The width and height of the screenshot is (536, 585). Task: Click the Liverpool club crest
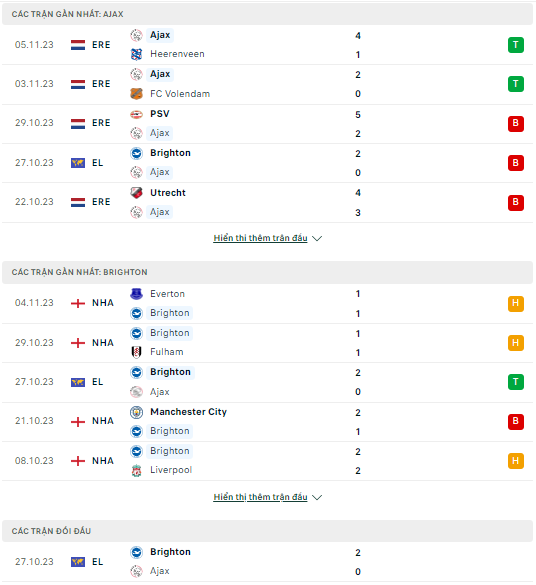click(137, 470)
